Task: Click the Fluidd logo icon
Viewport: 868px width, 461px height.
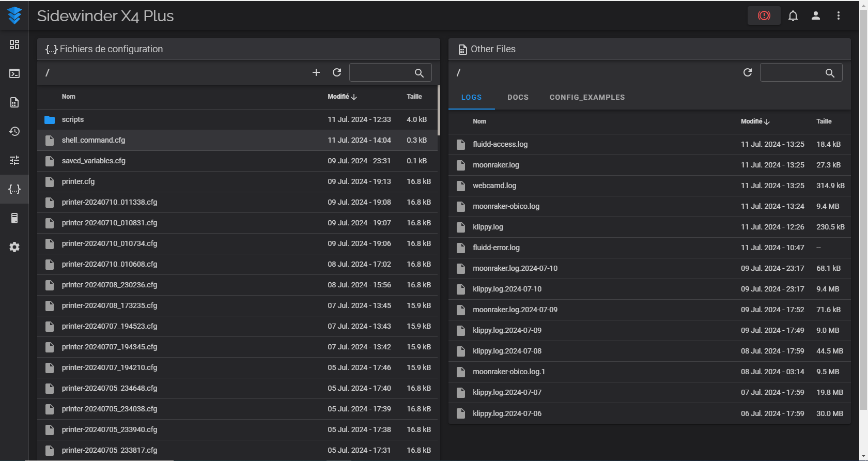Action: [14, 16]
